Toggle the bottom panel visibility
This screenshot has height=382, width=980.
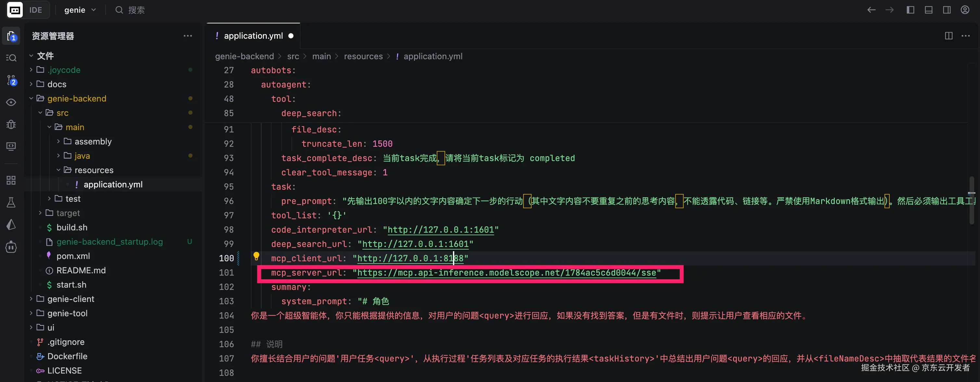pos(929,10)
